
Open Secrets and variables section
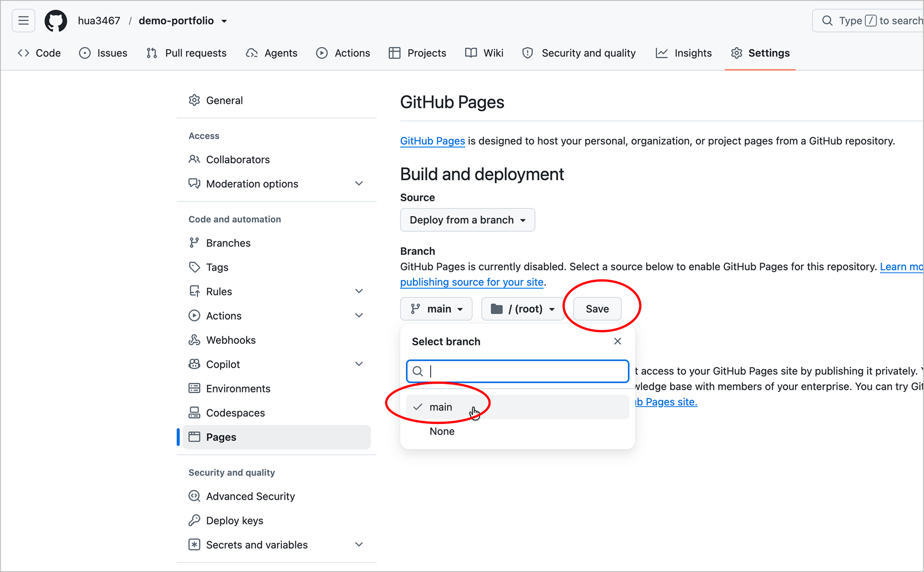[276, 545]
